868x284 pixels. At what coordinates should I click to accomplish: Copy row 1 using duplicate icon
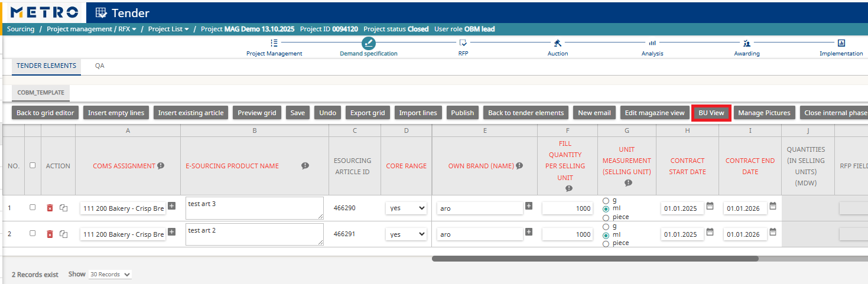[63, 208]
